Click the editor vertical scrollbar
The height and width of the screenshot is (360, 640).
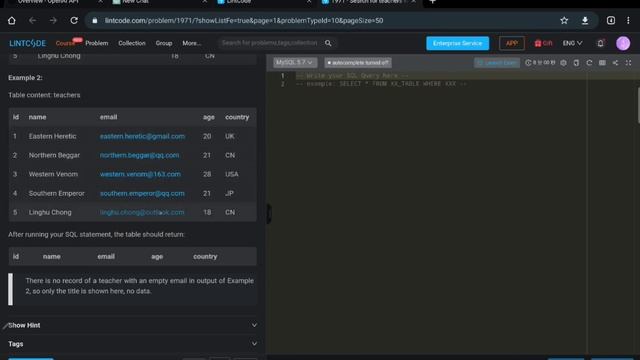click(638, 105)
